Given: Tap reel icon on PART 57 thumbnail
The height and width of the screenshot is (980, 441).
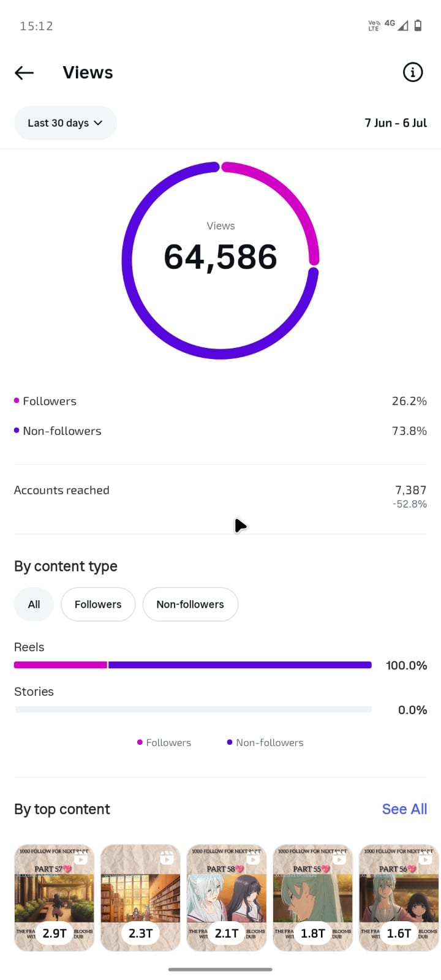Looking at the screenshot, I should pyautogui.click(x=81, y=860).
